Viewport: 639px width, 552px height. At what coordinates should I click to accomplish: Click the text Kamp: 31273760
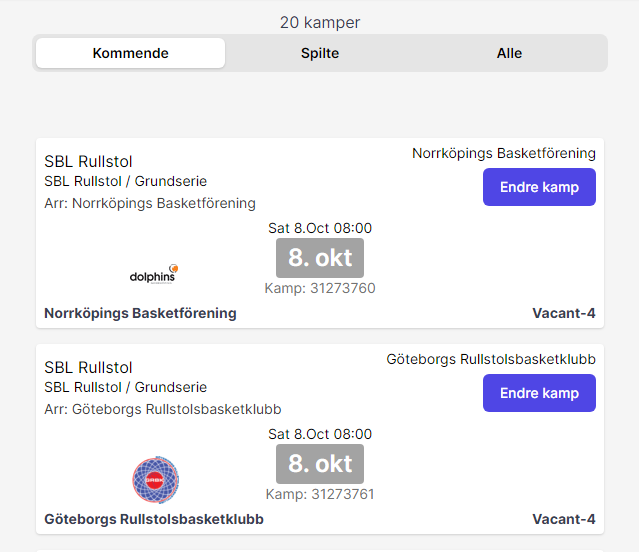click(x=320, y=288)
